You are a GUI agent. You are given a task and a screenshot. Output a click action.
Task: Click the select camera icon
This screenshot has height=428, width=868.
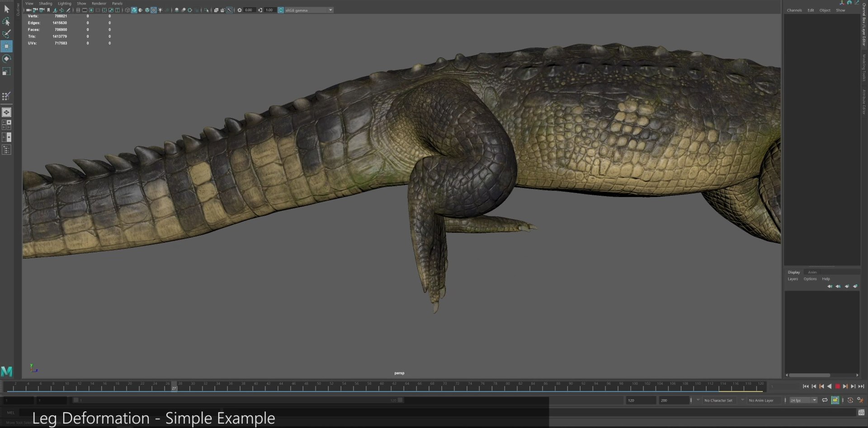click(x=28, y=10)
